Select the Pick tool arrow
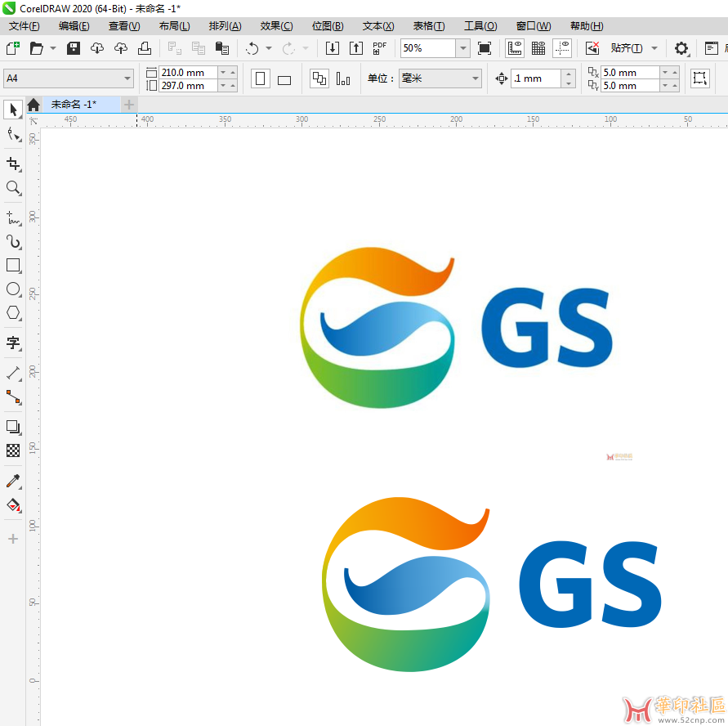 [x=13, y=110]
